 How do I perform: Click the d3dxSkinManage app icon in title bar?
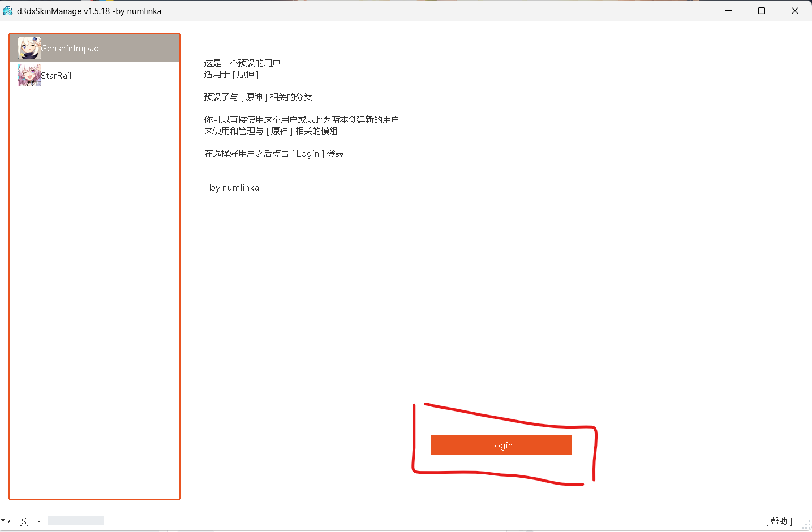8,11
